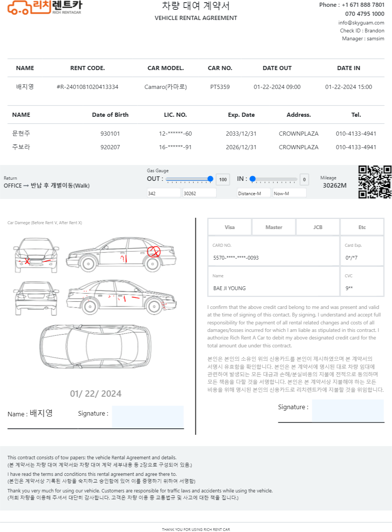Click the VEHICLE RENTAL AGREEMENT title
This screenshot has width=392, height=532.
196,18
